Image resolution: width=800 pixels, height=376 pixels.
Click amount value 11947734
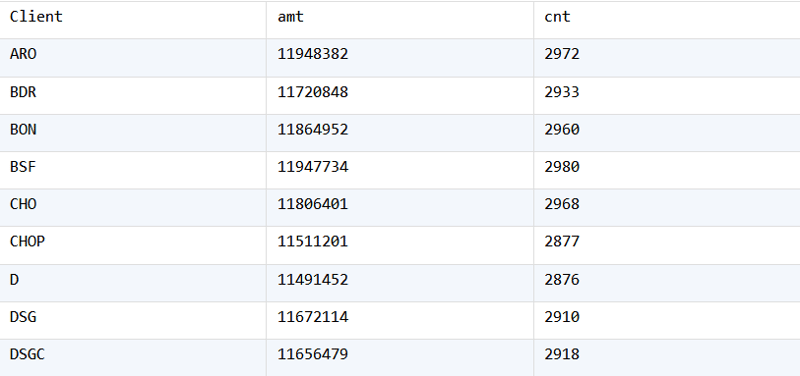pos(313,167)
